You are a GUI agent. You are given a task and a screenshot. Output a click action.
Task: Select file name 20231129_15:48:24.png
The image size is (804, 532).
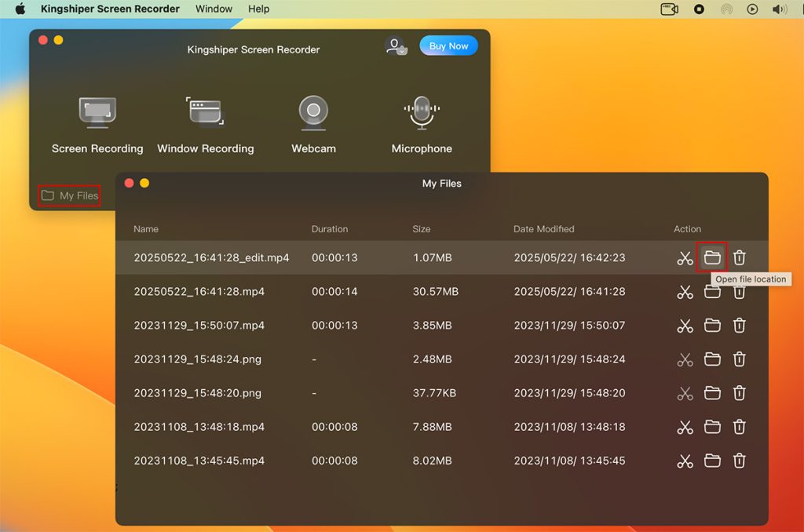pos(197,359)
